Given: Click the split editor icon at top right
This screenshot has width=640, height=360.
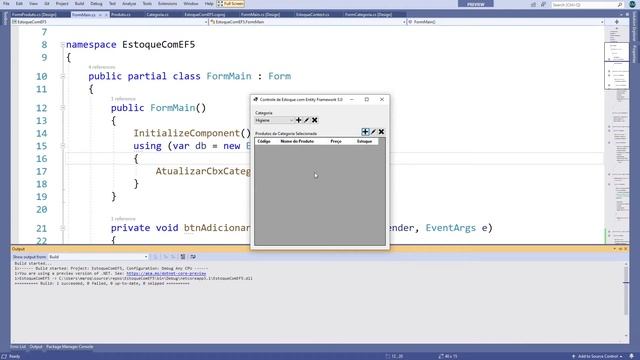Looking at the screenshot, I should point(617,22).
